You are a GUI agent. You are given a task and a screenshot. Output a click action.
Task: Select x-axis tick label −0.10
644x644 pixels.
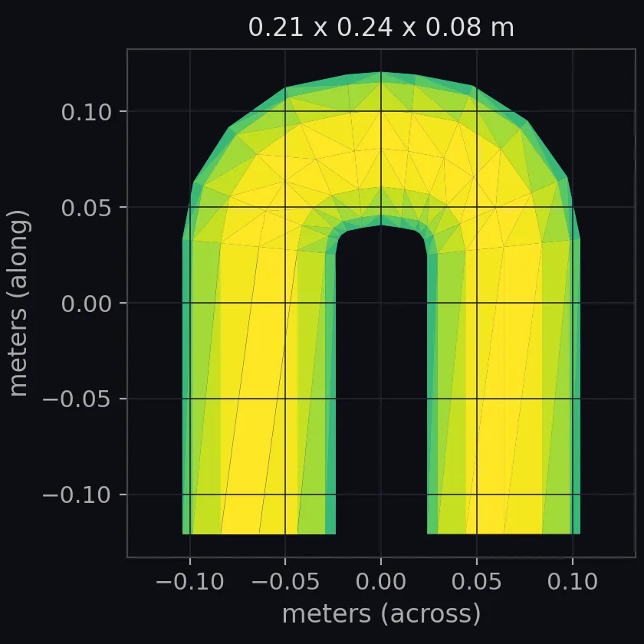[x=190, y=582]
